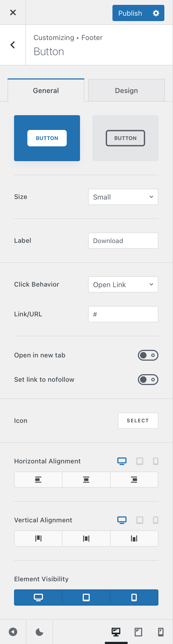This screenshot has height=644, width=173.
Task: Click SELECT to choose an icon
Action: click(138, 421)
